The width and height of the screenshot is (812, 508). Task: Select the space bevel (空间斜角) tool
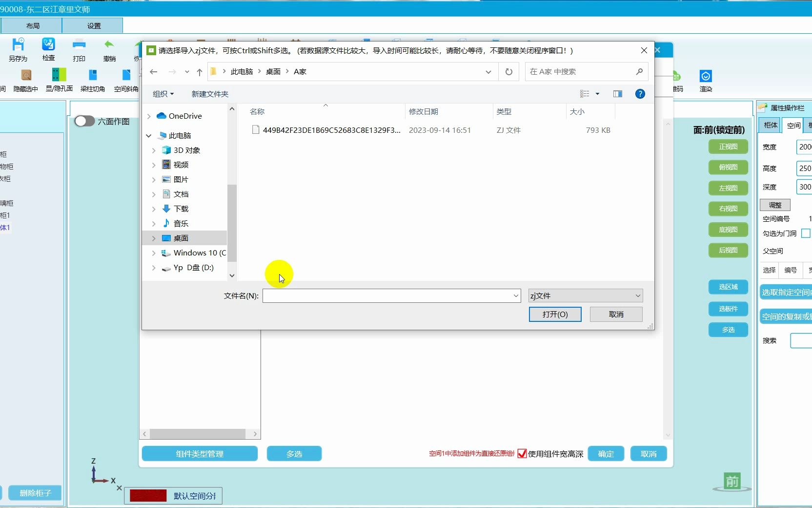pos(126,81)
